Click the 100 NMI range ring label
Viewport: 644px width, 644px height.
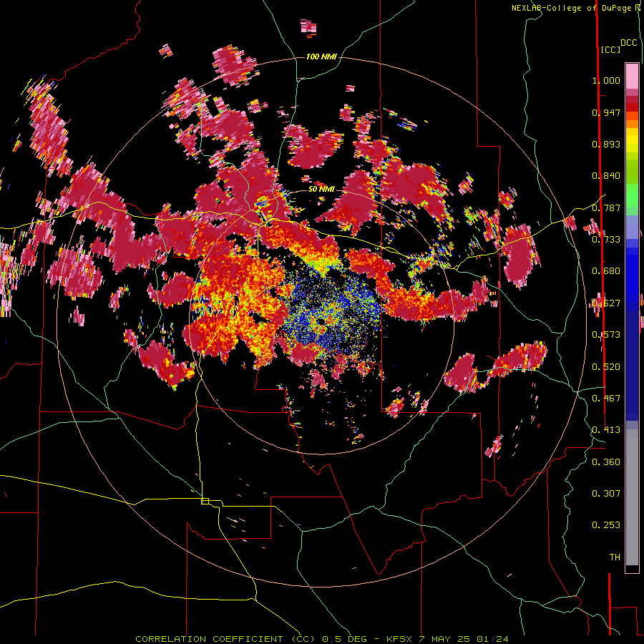321,57
